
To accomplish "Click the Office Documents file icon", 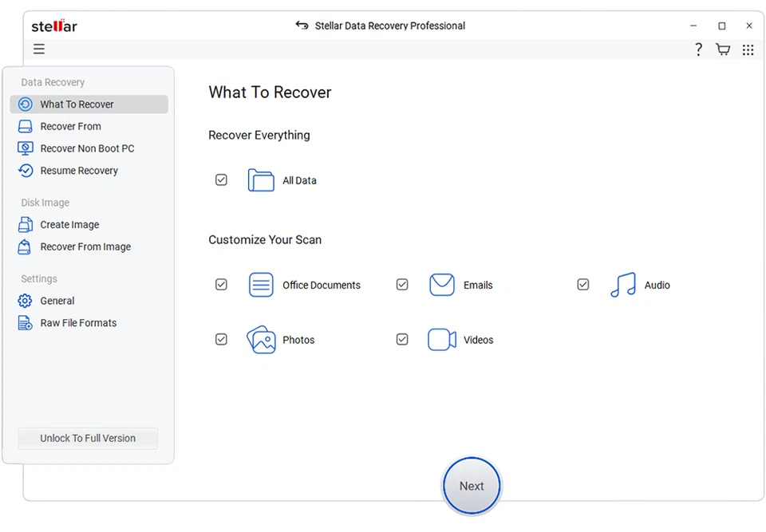I will coord(260,284).
